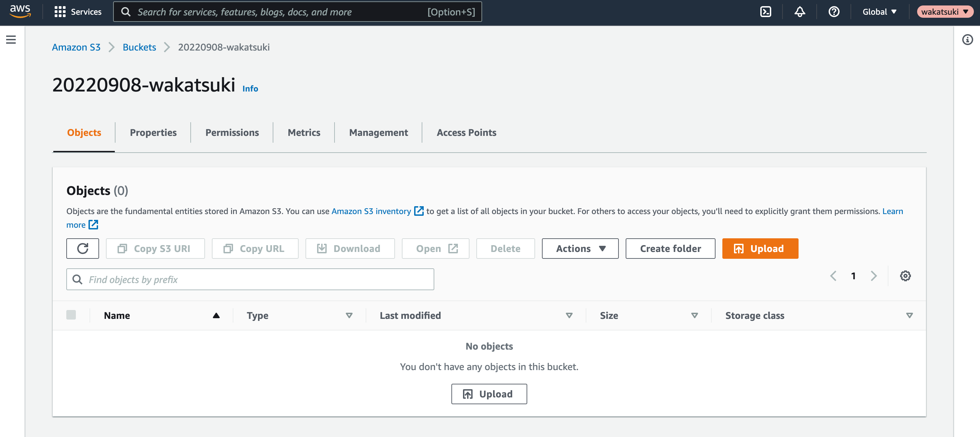
Task: Open the info panel icon
Action: pos(967,40)
